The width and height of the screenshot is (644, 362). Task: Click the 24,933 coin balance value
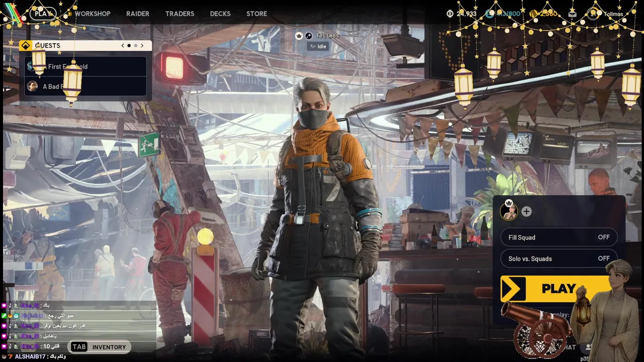click(x=466, y=14)
